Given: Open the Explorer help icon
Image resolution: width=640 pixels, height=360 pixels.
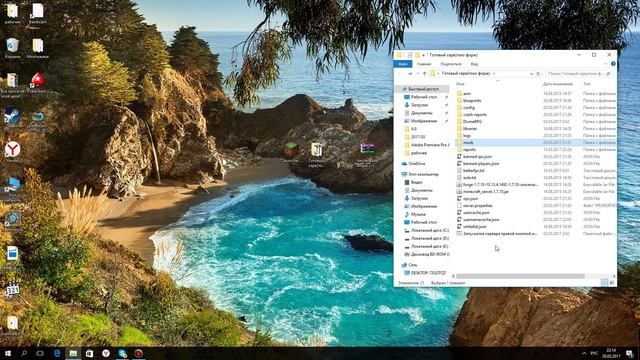Looking at the screenshot, I should pos(613,64).
